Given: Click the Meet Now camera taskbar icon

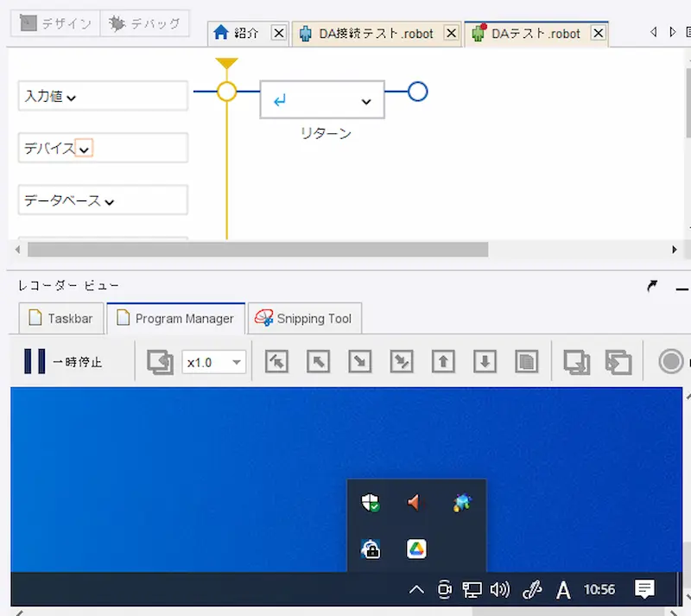Looking at the screenshot, I should coord(445,589).
